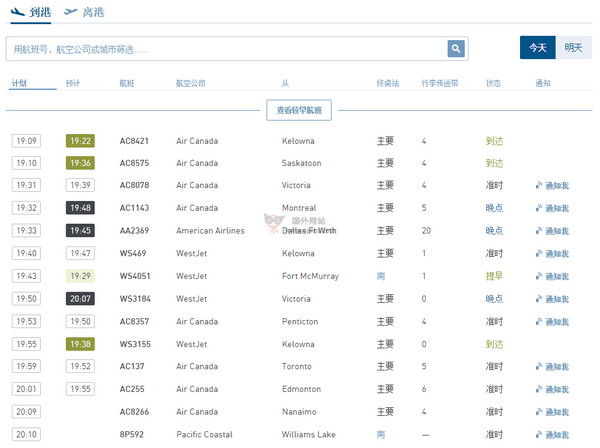Select the 明天 tomorrow toggle
This screenshot has width=600, height=448.
pos(573,48)
